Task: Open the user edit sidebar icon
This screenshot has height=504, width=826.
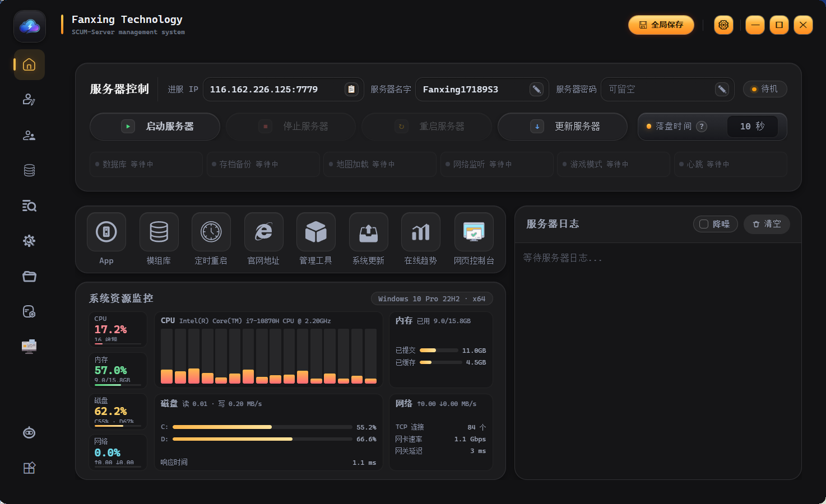Action: (x=29, y=100)
